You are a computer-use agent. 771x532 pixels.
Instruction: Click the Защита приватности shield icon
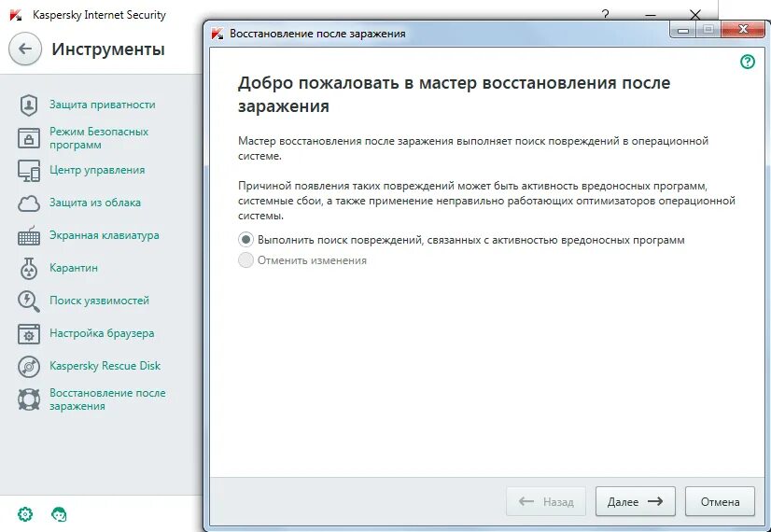(29, 105)
